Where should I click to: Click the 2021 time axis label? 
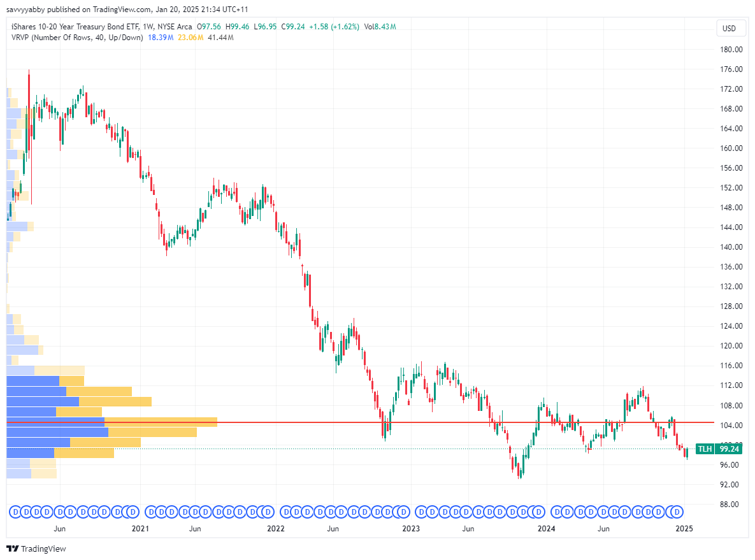pos(140,529)
